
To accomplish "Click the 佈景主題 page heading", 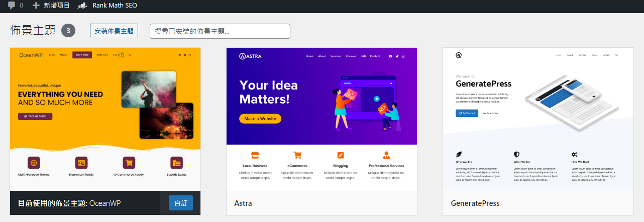I will pyautogui.click(x=33, y=31).
